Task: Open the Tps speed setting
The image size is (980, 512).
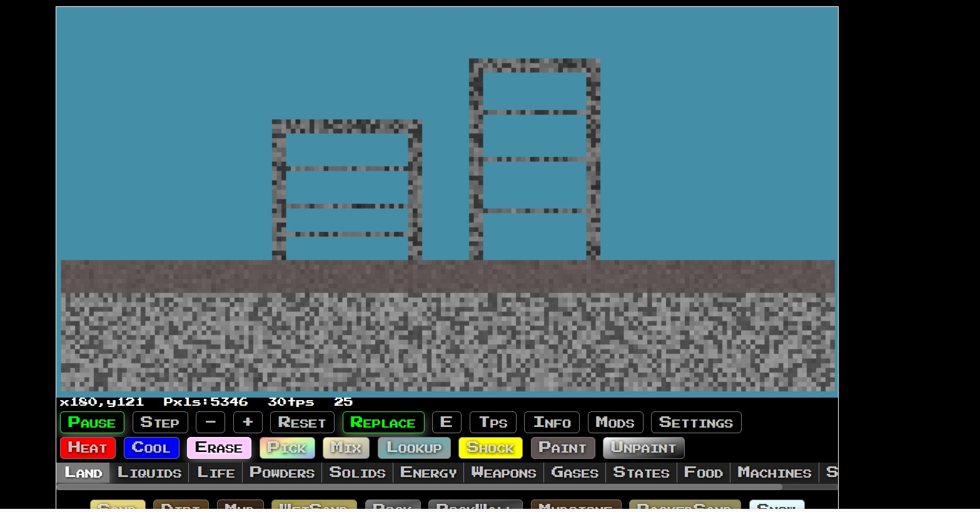Action: (493, 423)
